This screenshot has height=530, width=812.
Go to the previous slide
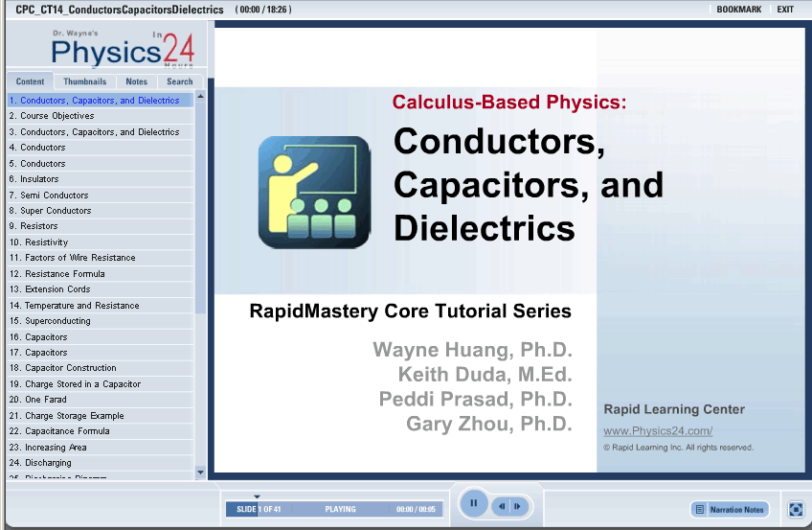click(x=501, y=506)
